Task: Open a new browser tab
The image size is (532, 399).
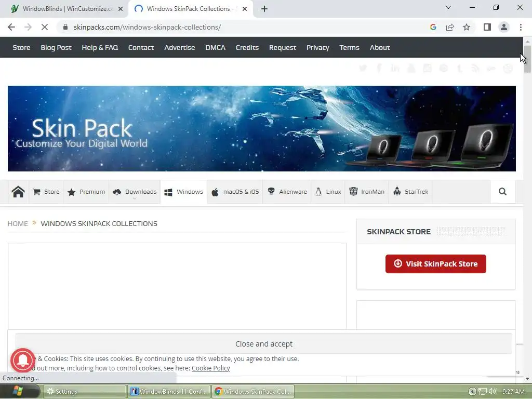Action: tap(264, 9)
